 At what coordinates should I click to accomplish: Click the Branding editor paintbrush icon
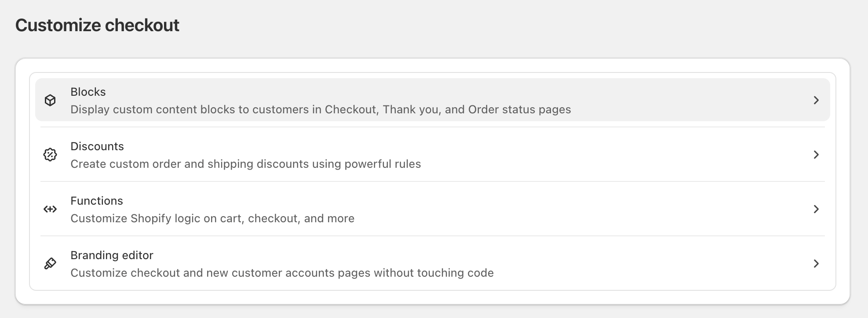point(51,264)
